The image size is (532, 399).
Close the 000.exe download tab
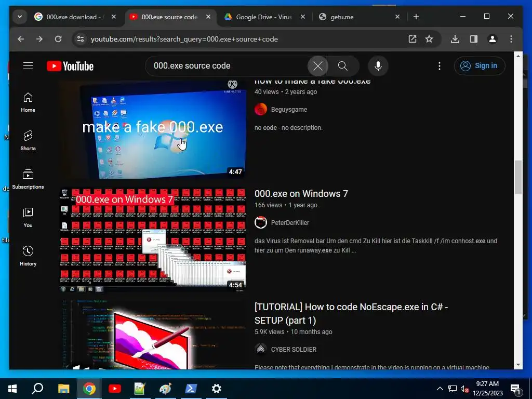tap(114, 17)
